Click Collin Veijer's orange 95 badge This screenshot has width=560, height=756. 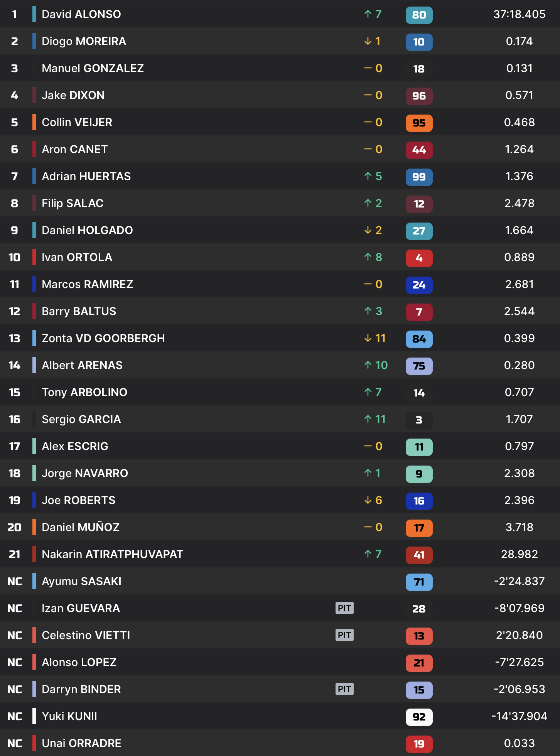[x=419, y=123]
